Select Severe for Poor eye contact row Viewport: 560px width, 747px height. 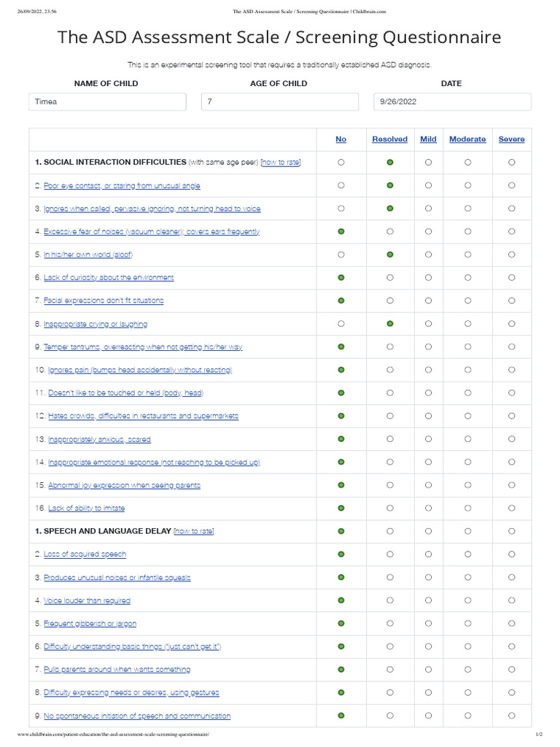pyautogui.click(x=511, y=185)
